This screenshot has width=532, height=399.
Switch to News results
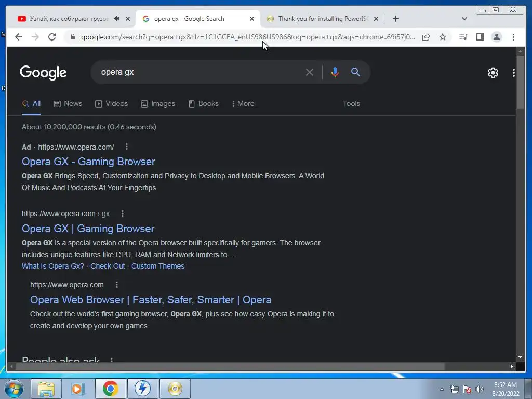point(68,104)
